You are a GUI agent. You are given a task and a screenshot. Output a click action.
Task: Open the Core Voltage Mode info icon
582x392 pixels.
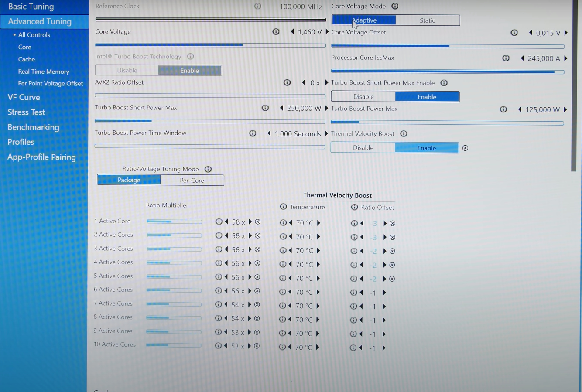(395, 6)
